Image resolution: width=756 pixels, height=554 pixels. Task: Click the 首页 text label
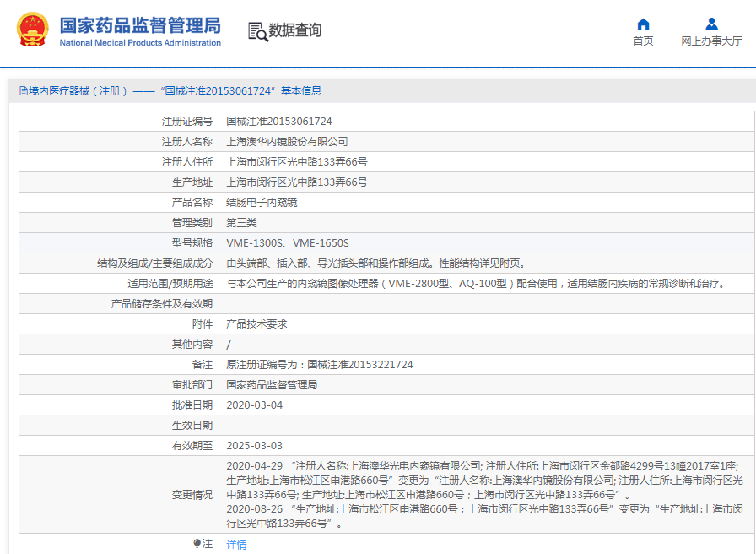(644, 41)
